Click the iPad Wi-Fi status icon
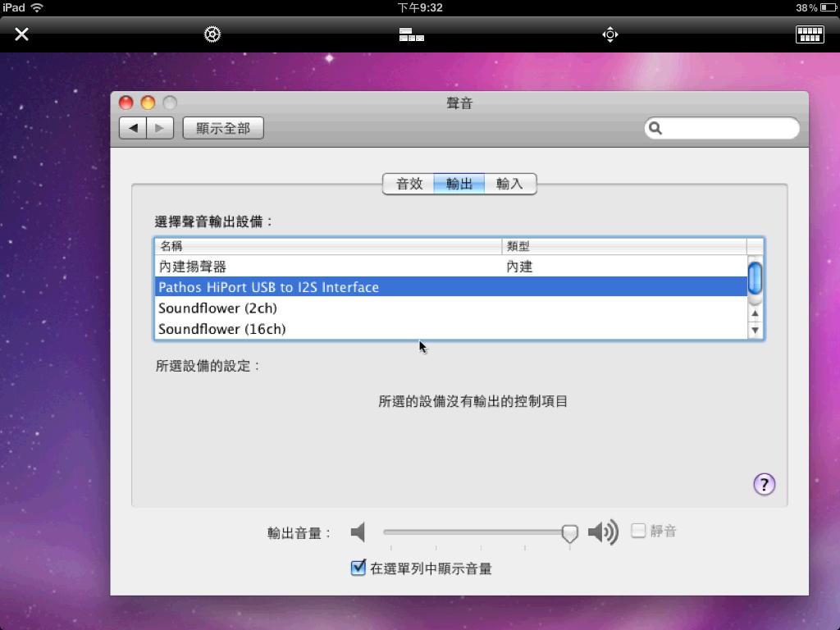This screenshot has width=840, height=630. (x=37, y=7)
